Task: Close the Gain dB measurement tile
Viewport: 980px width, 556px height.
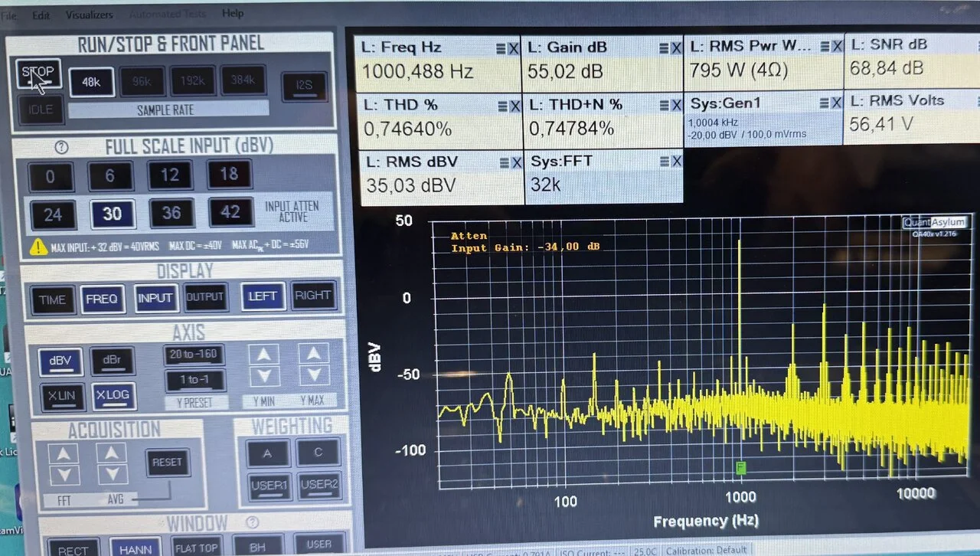Action: click(676, 48)
